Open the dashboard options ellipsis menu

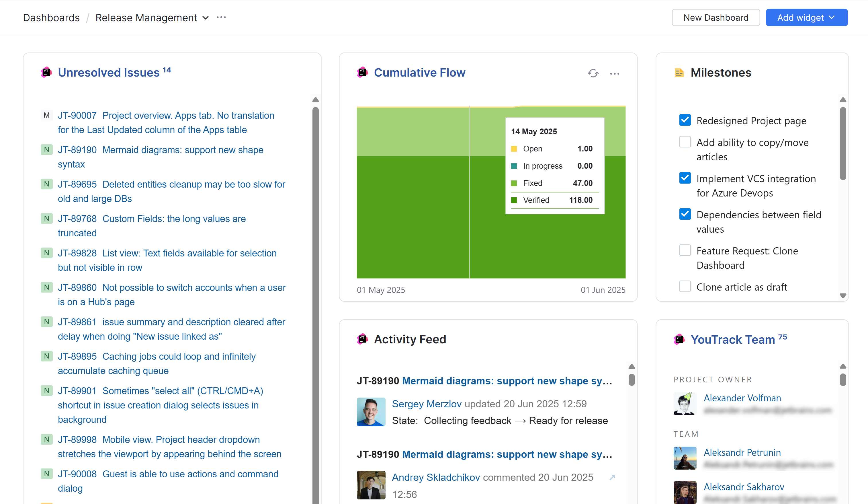click(221, 17)
